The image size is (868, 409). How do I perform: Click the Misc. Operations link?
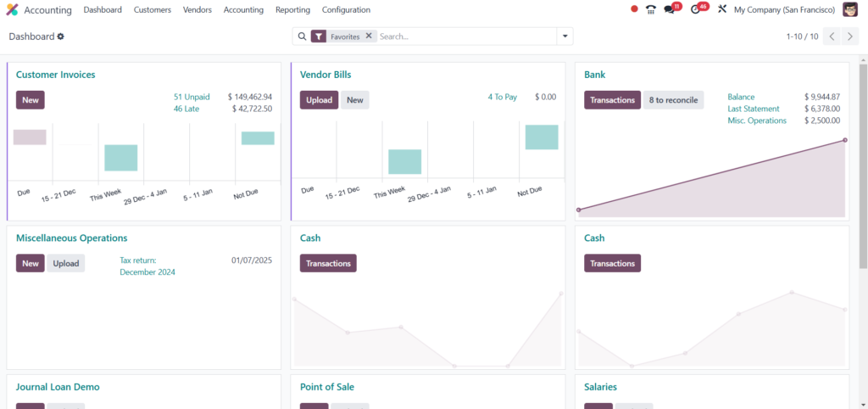(757, 120)
